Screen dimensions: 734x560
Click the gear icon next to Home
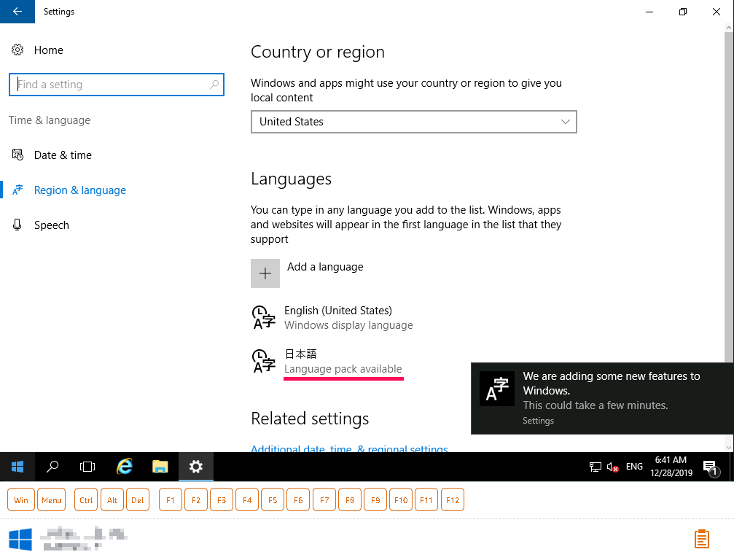17,50
